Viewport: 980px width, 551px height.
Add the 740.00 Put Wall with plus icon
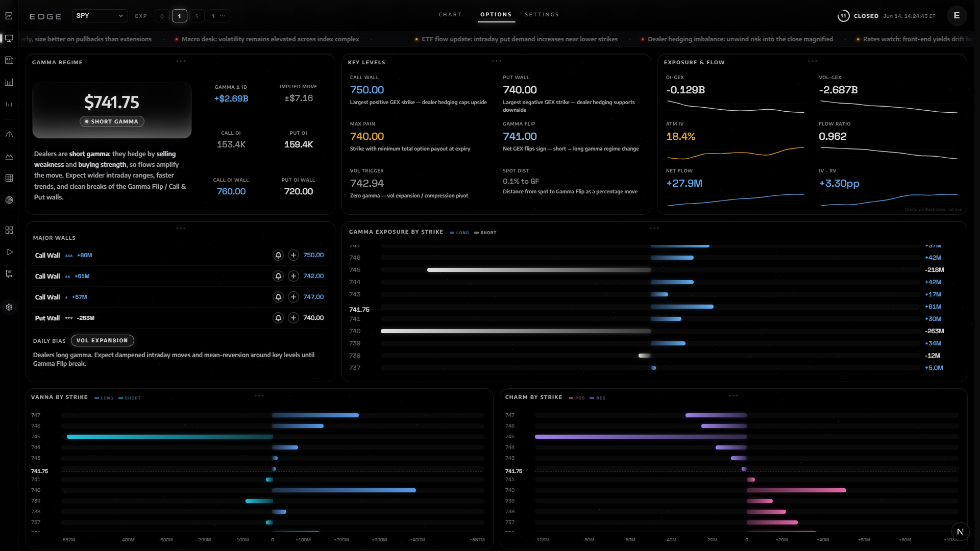[x=293, y=318]
